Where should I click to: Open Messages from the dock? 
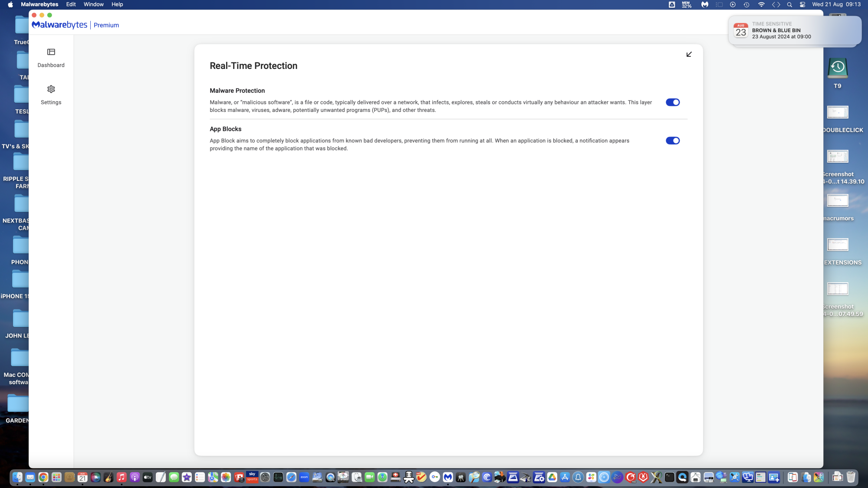174,477
